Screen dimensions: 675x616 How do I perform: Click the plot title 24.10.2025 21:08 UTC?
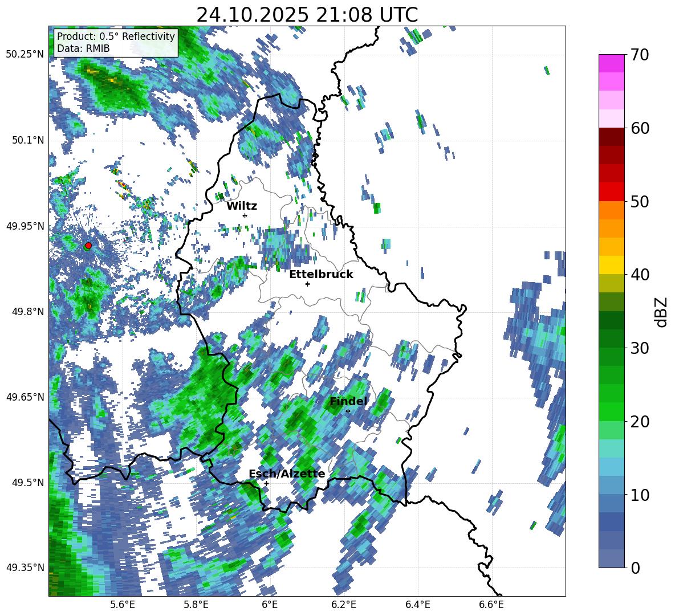pyautogui.click(x=307, y=15)
